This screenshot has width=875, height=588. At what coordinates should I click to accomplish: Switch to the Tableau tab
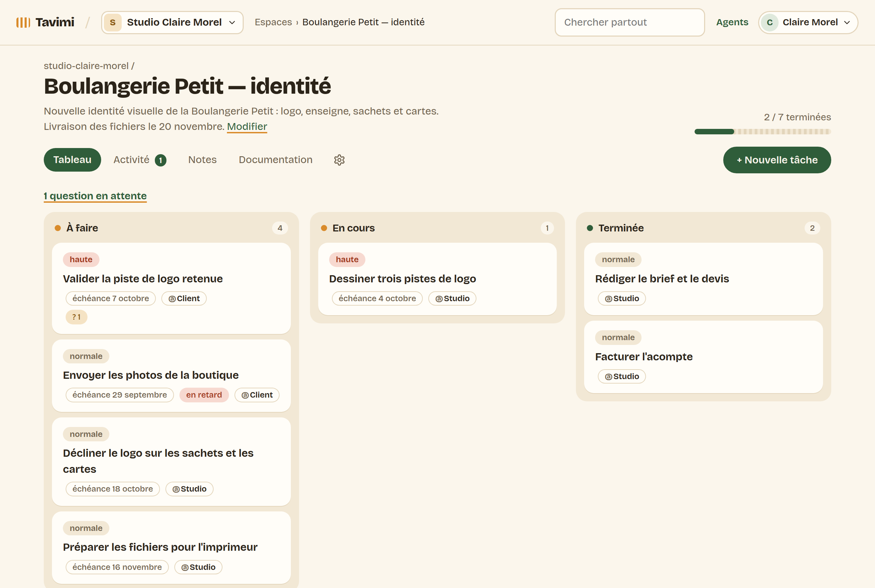72,160
